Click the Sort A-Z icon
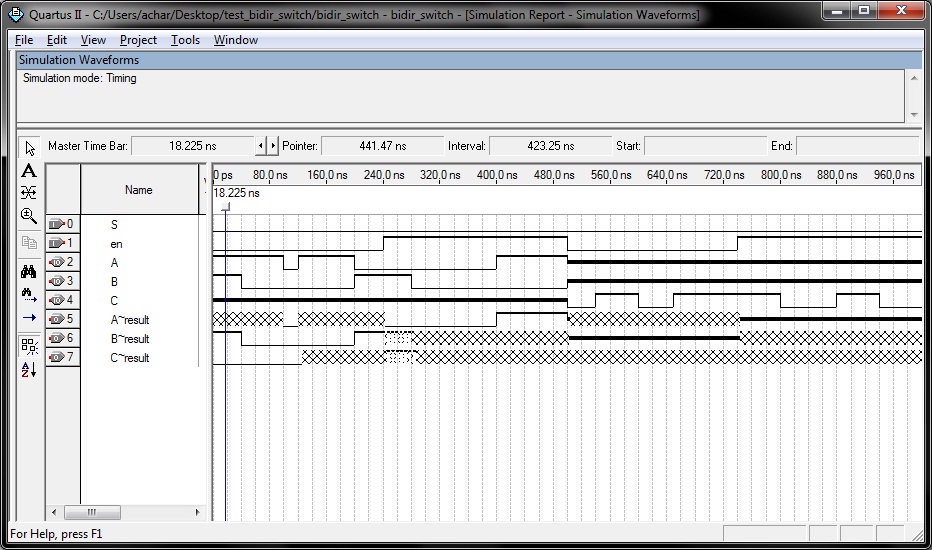Image resolution: width=932 pixels, height=550 pixels. coord(29,370)
